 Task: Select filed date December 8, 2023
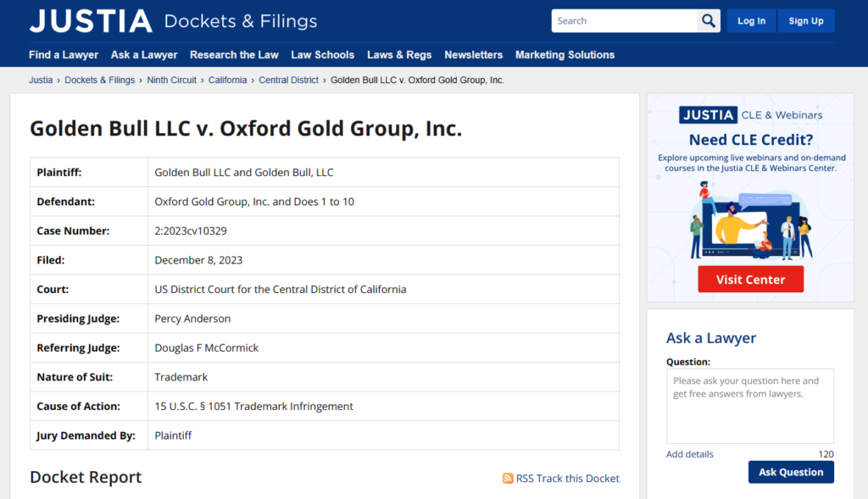pyautogui.click(x=198, y=260)
